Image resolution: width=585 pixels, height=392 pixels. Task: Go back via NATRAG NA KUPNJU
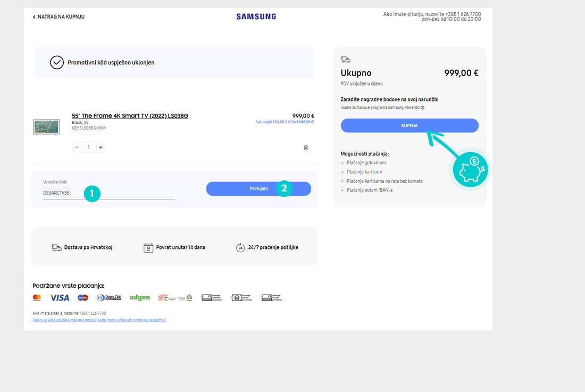[x=59, y=17]
